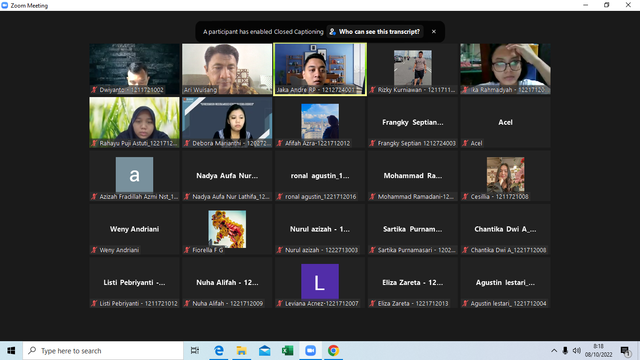This screenshot has height=360, width=640.
Task: Click muted mic icon beside Acel label
Action: (x=465, y=143)
